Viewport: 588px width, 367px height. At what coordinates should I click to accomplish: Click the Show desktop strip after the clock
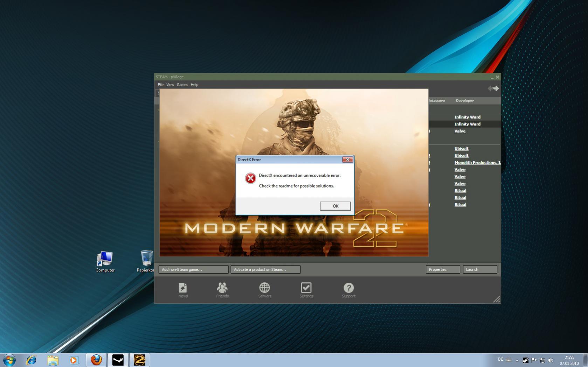[585, 360]
